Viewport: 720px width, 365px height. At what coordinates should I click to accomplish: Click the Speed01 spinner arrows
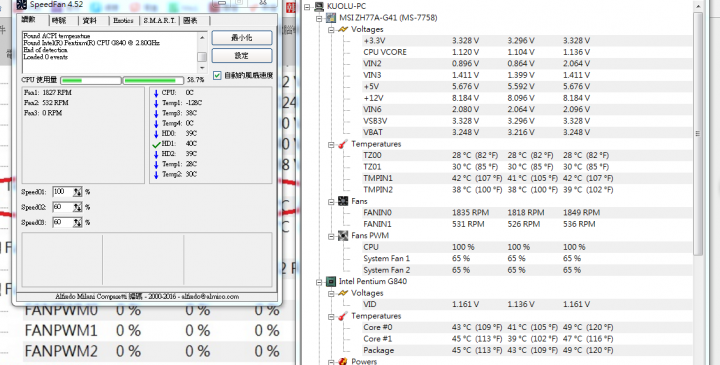pos(78,192)
